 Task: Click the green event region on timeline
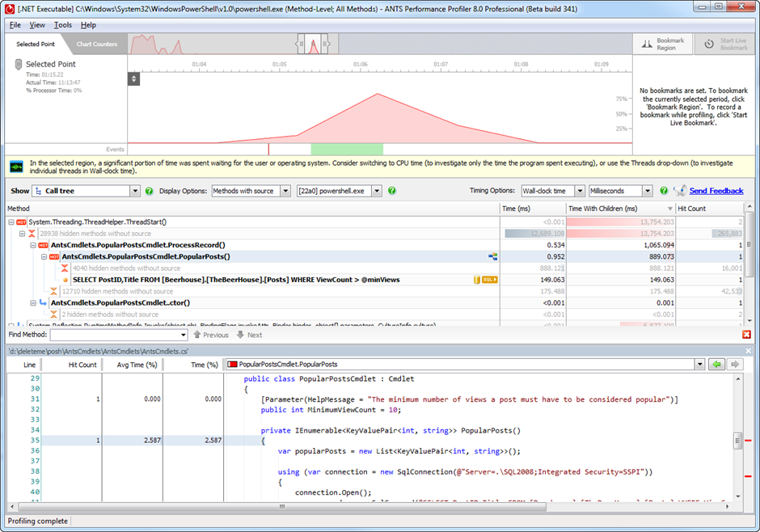click(347, 148)
